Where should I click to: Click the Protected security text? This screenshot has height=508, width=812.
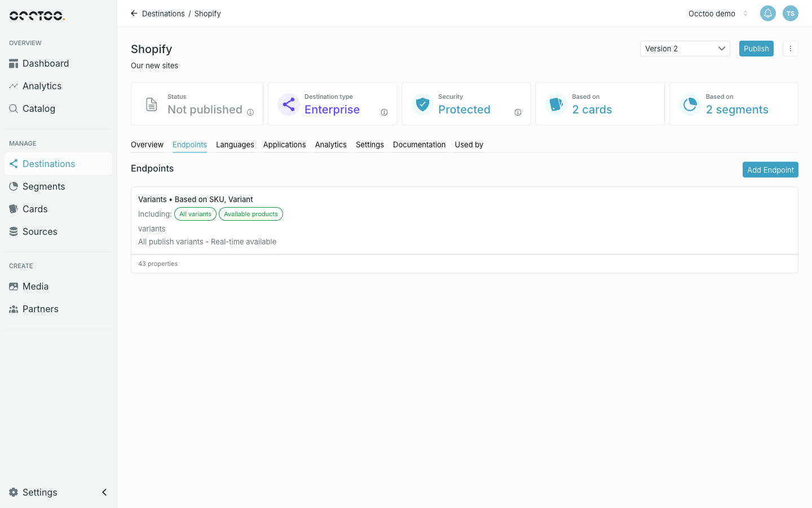click(x=464, y=110)
